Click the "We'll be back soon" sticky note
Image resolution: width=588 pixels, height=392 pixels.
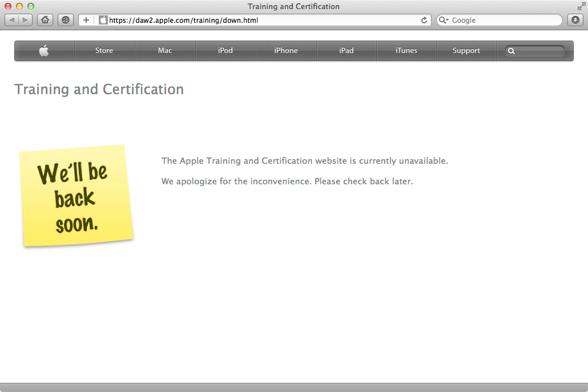77,196
